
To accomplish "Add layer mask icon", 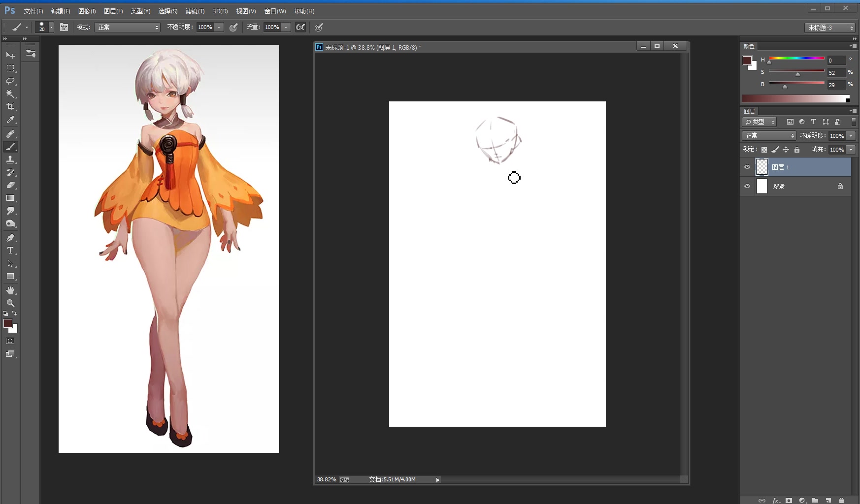I will [789, 500].
